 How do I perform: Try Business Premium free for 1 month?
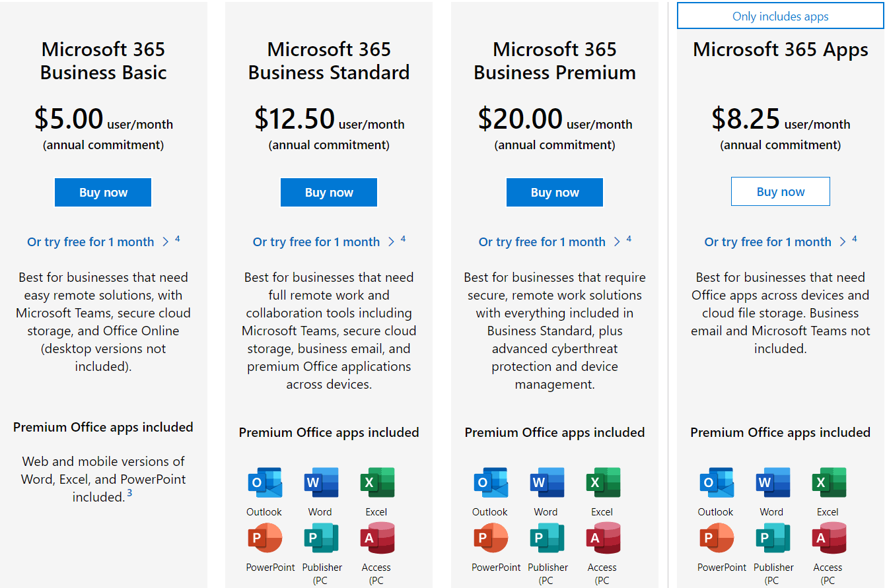click(x=542, y=242)
